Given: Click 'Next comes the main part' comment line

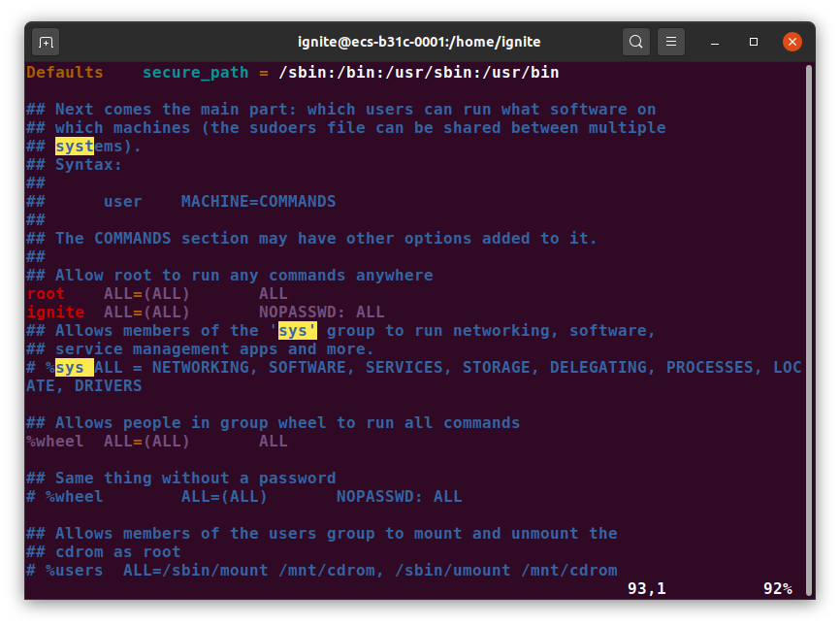Looking at the screenshot, I should pos(341,110).
